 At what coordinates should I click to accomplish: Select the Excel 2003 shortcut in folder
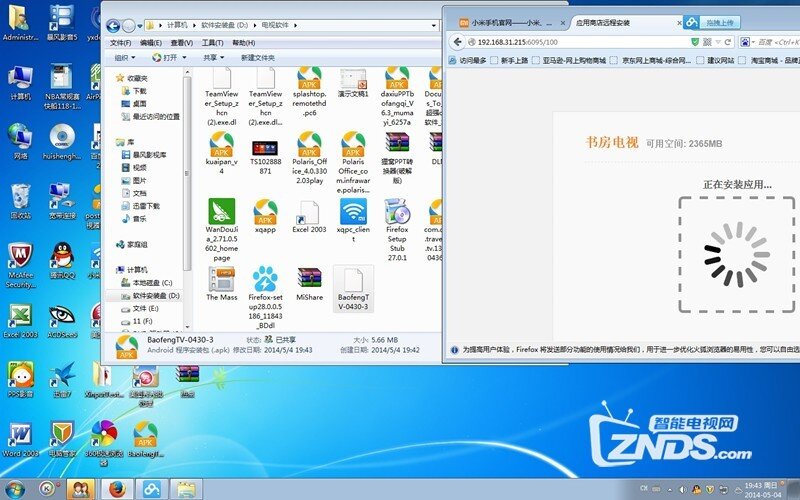point(309,216)
